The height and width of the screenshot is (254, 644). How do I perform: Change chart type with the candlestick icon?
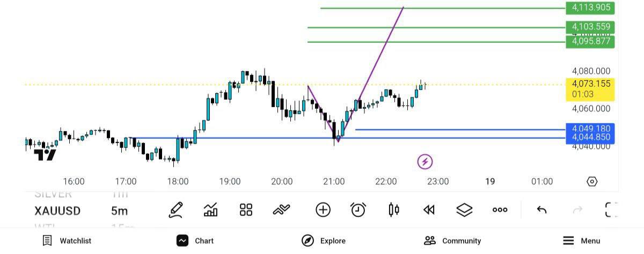(393, 210)
